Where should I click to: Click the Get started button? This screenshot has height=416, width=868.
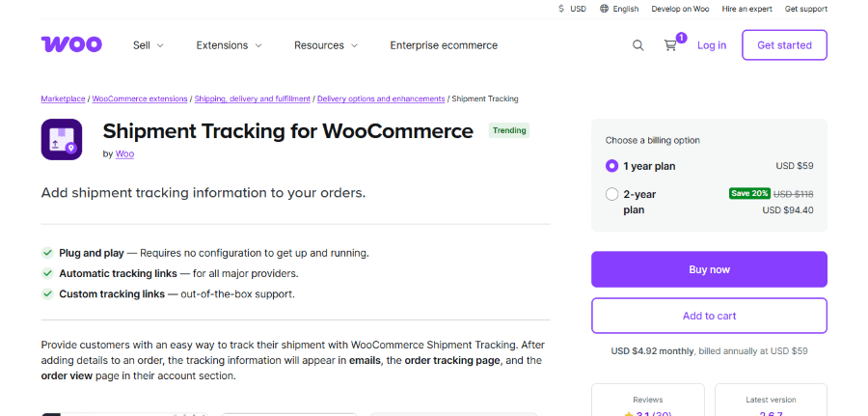pos(784,45)
